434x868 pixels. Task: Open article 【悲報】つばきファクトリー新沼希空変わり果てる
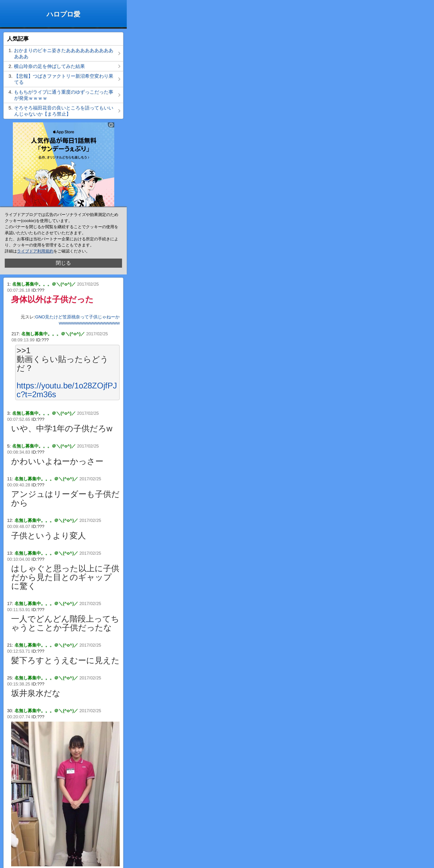tap(63, 79)
